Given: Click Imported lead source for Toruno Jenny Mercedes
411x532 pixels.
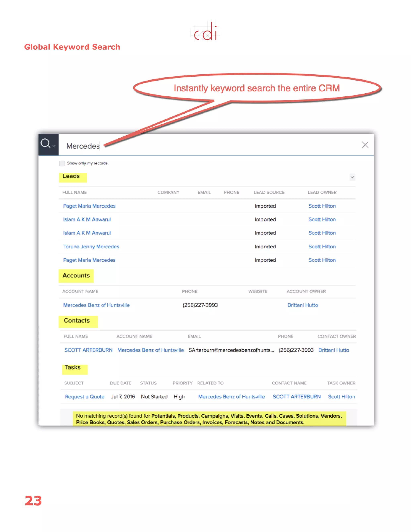Looking at the screenshot, I should pos(265,247).
